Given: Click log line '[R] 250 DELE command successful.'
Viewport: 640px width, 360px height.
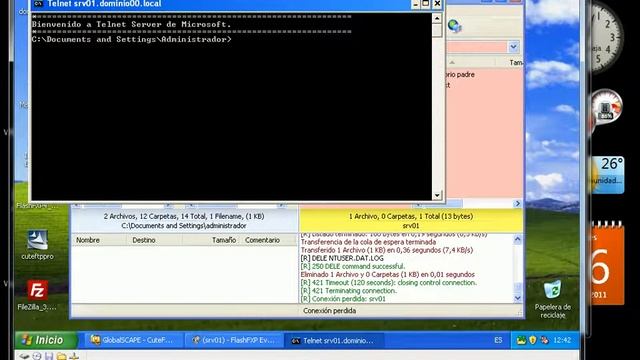Looking at the screenshot, I should pyautogui.click(x=353, y=267).
